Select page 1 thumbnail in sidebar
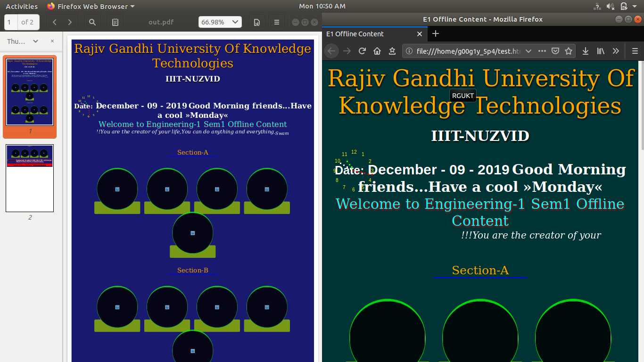Image resolution: width=644 pixels, height=362 pixels. click(30, 92)
